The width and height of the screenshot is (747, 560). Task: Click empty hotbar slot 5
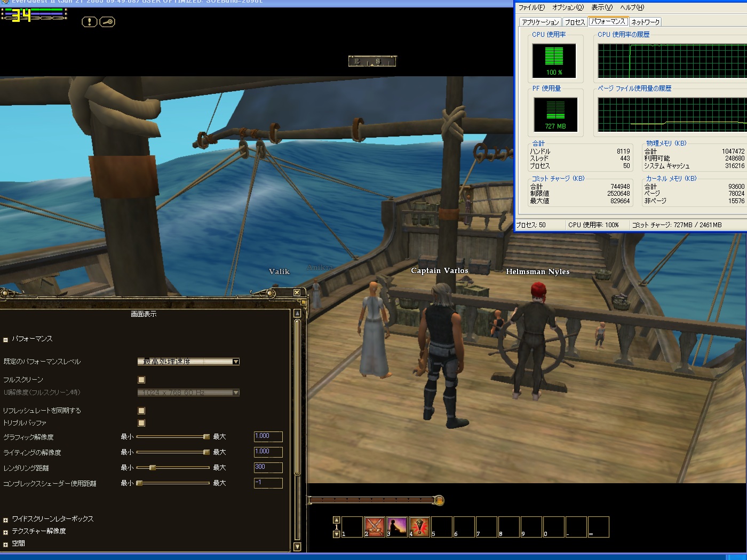point(442,527)
